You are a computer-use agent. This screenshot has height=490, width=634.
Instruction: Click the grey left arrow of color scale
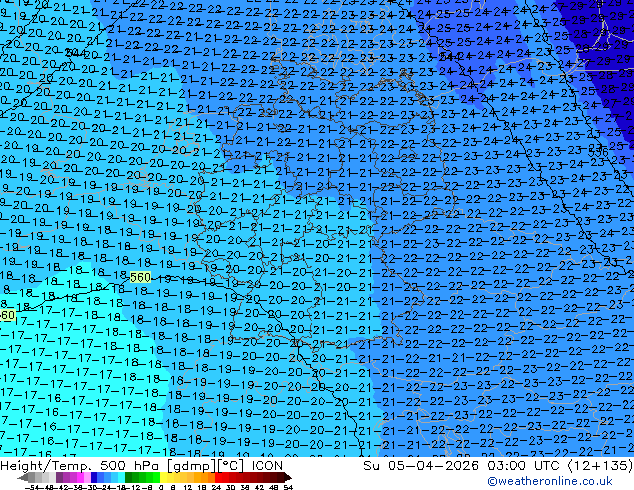click(23, 477)
